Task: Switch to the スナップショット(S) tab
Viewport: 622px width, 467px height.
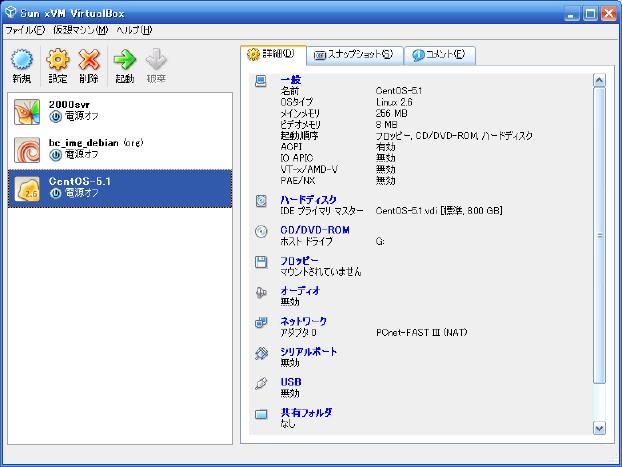Action: click(355, 54)
